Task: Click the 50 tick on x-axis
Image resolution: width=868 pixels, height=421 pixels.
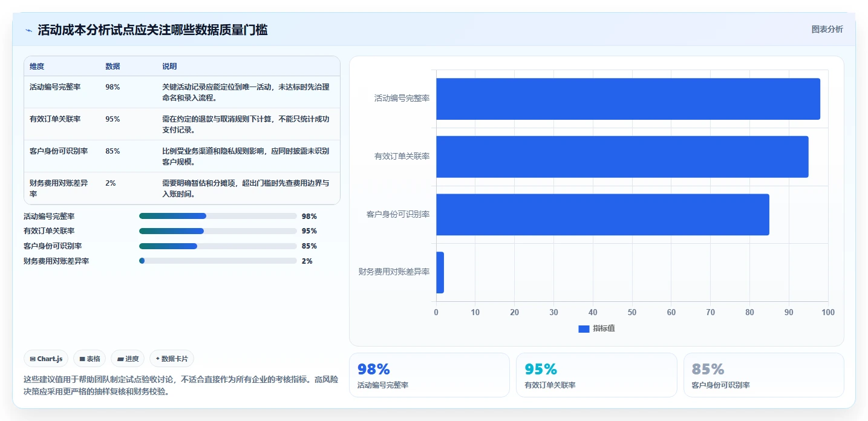Action: [x=632, y=312]
